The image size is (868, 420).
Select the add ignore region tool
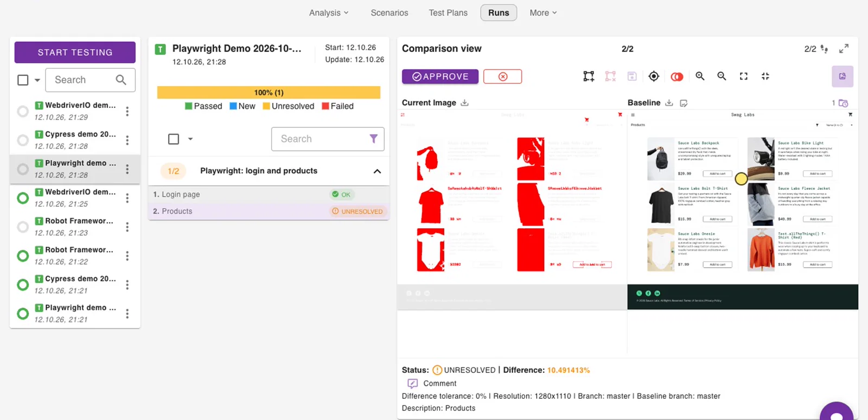589,76
